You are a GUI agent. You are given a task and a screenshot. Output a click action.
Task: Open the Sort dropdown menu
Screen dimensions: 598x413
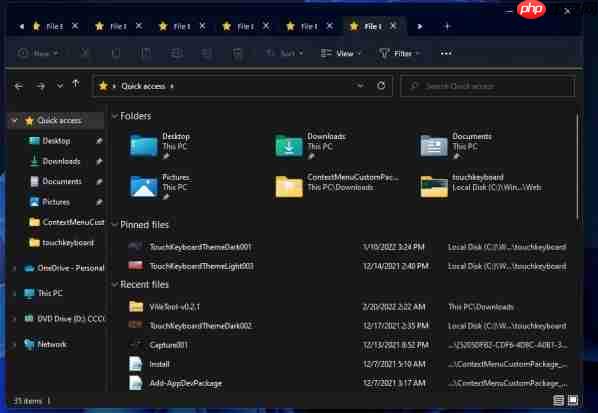pyautogui.click(x=285, y=53)
